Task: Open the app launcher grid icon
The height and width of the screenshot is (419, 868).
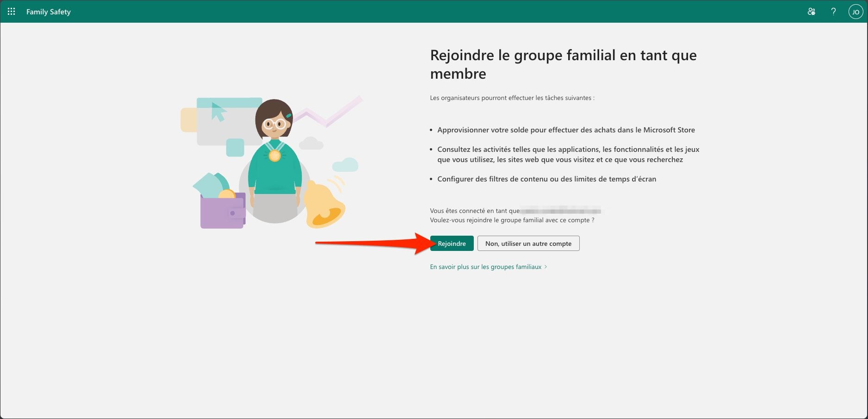Action: tap(11, 12)
